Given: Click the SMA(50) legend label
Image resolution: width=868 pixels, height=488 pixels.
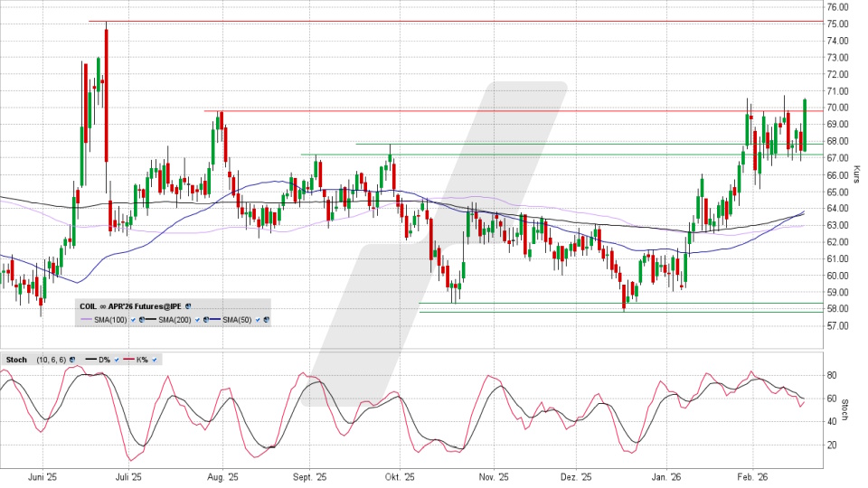Looking at the screenshot, I should point(237,320).
